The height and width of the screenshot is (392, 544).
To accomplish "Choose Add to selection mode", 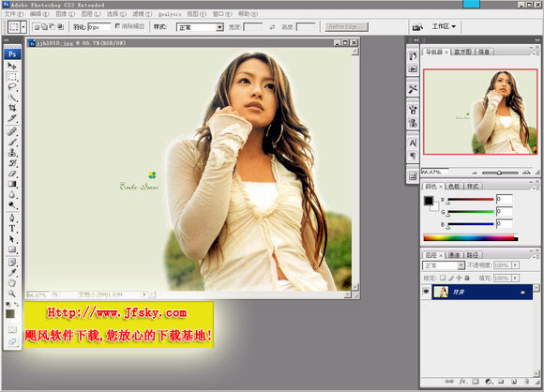I will click(x=44, y=26).
